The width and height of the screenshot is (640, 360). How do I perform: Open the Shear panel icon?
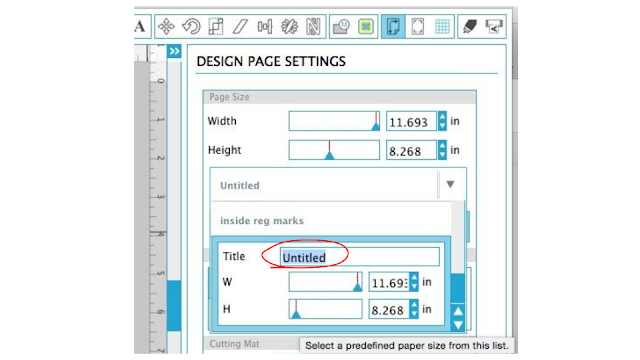(x=240, y=27)
